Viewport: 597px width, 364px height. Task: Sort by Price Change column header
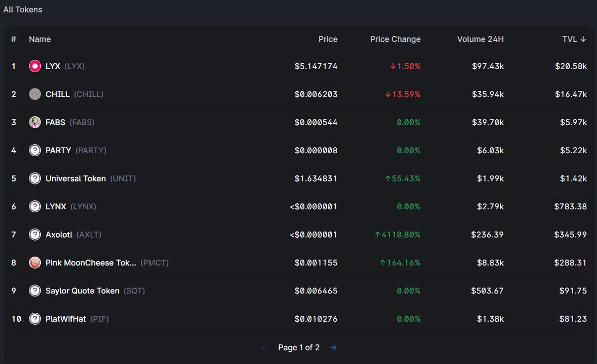396,39
